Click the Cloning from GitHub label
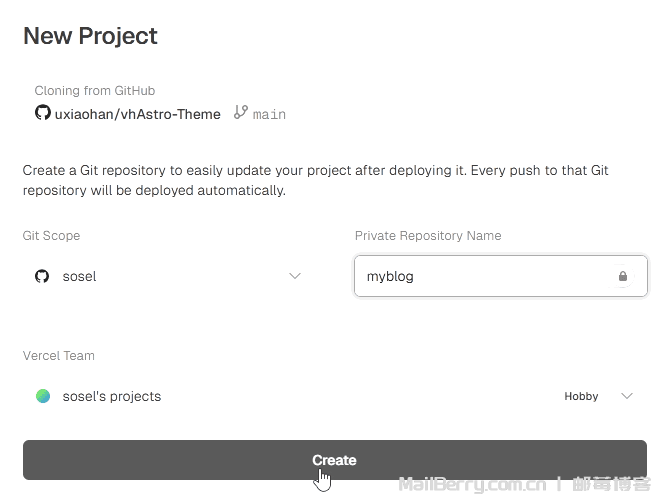The width and height of the screenshot is (661, 504). 95,91
